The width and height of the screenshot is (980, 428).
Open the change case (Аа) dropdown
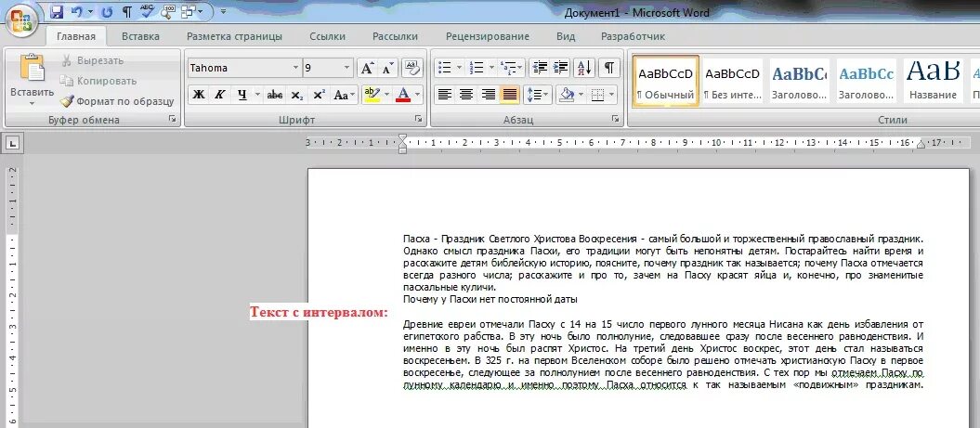click(x=345, y=95)
